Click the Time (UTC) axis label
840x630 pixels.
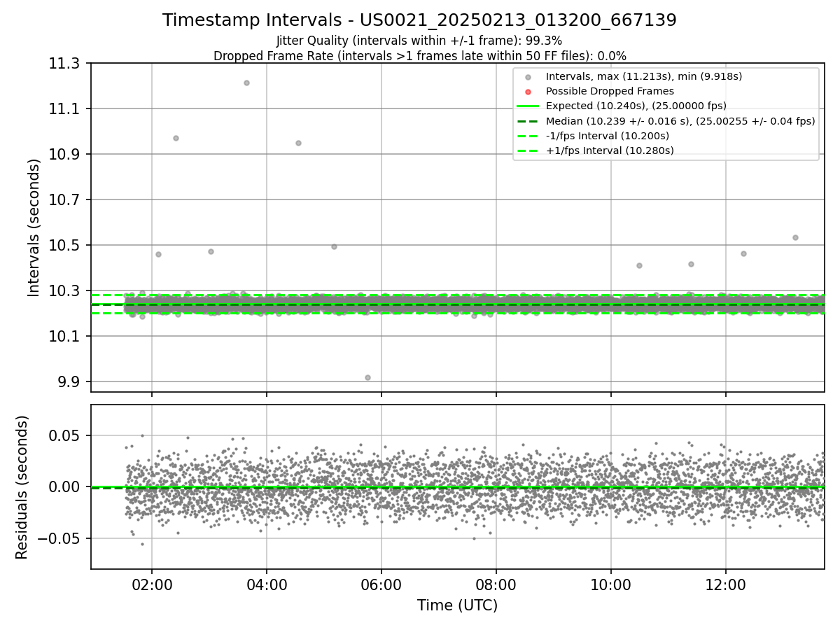coord(457,605)
